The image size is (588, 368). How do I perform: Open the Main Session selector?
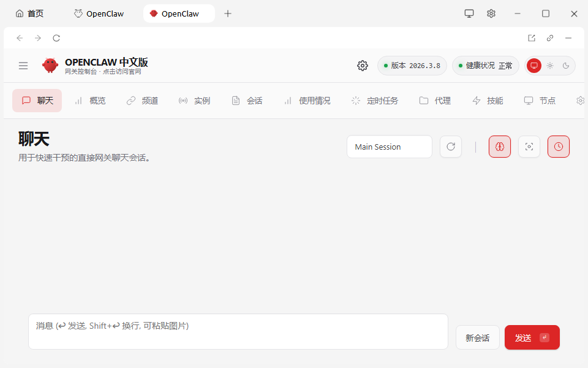[x=389, y=147]
